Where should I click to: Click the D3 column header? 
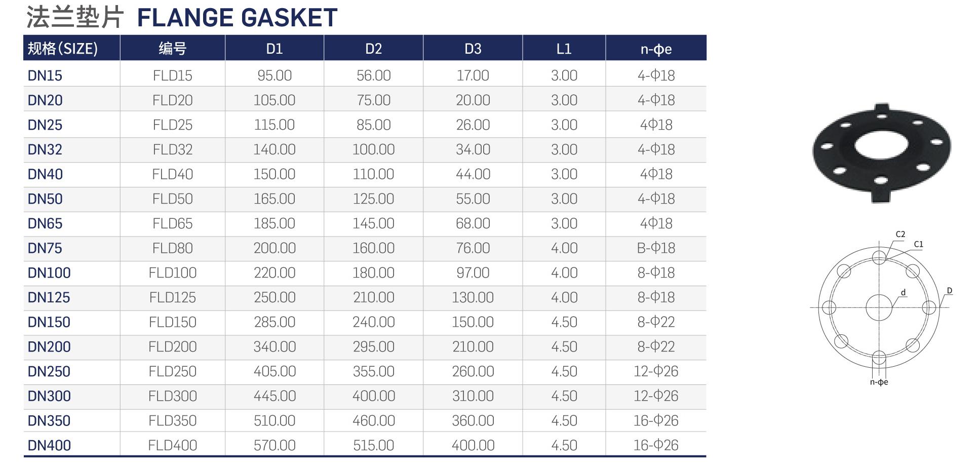473,49
